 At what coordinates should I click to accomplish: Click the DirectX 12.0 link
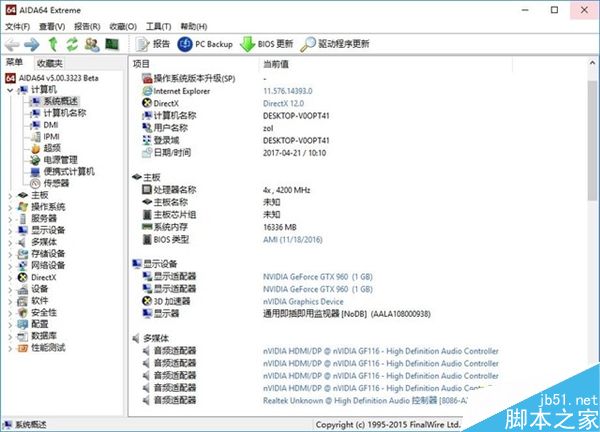coord(284,103)
